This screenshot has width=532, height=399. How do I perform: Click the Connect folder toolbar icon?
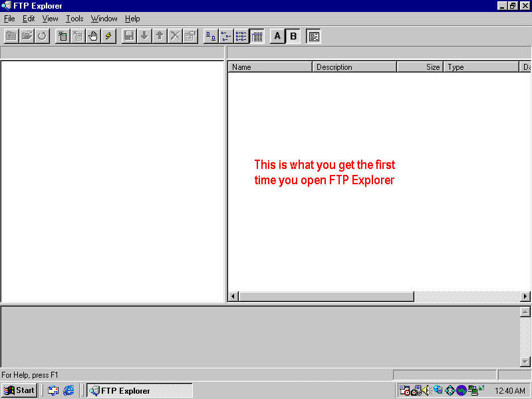click(11, 36)
